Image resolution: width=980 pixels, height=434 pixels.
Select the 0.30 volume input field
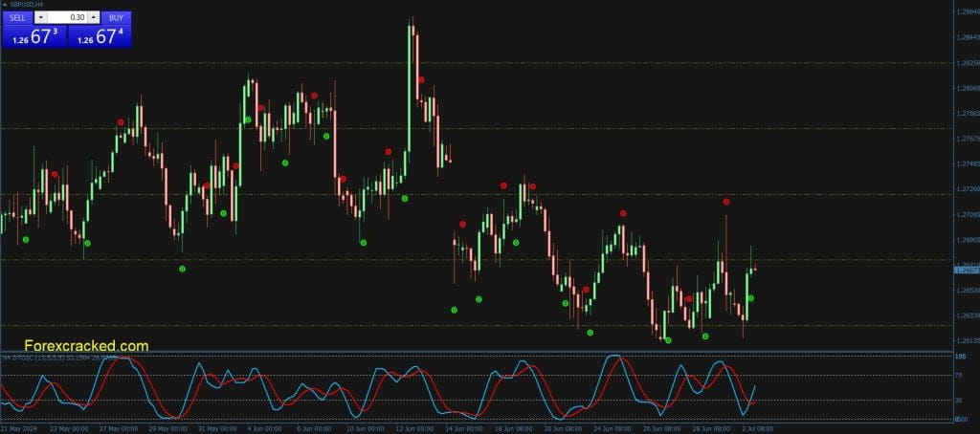tap(67, 17)
